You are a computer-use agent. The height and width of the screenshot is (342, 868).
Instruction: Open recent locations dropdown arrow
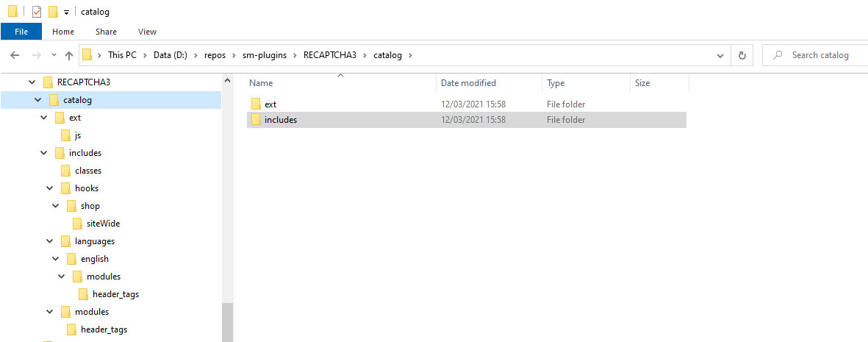[x=54, y=55]
